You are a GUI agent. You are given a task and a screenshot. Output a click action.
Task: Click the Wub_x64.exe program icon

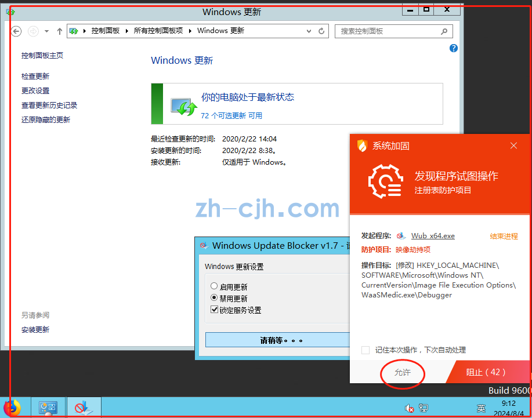point(401,236)
